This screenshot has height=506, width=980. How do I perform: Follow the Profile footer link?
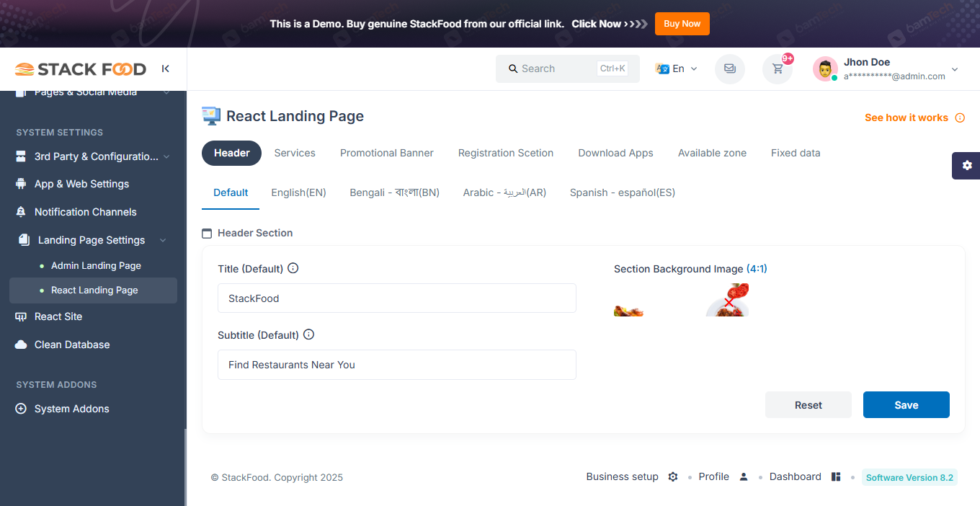click(x=714, y=476)
